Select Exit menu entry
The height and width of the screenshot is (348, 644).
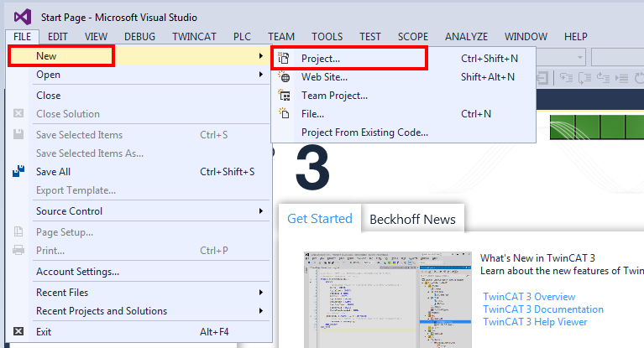pyautogui.click(x=139, y=331)
